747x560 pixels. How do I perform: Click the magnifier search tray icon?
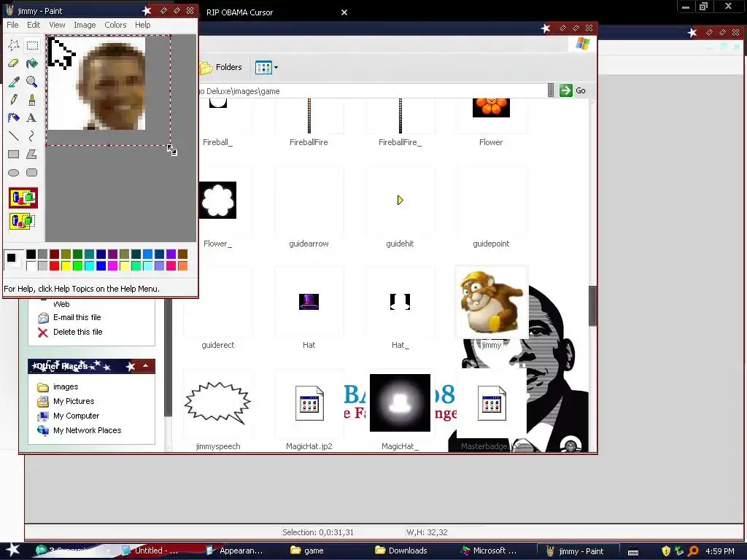[693, 551]
